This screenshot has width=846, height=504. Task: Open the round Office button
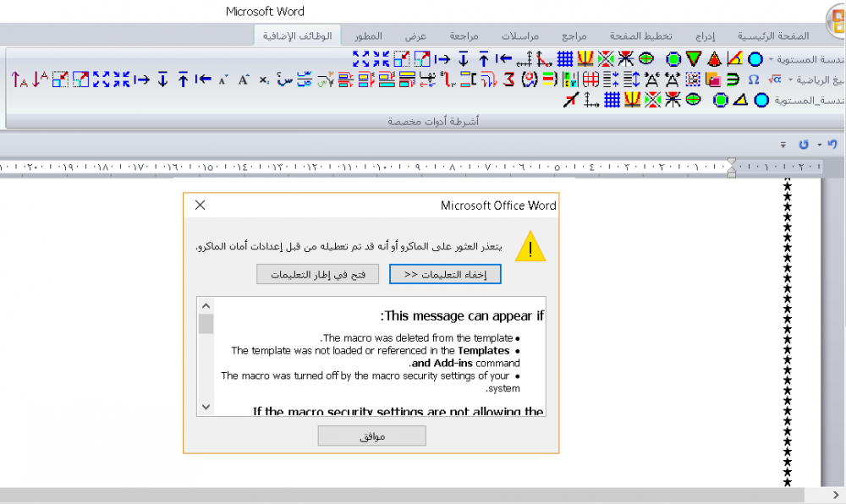(x=837, y=20)
